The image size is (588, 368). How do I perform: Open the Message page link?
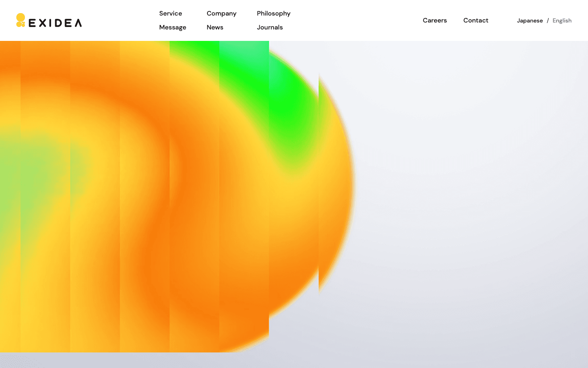[x=173, y=27]
